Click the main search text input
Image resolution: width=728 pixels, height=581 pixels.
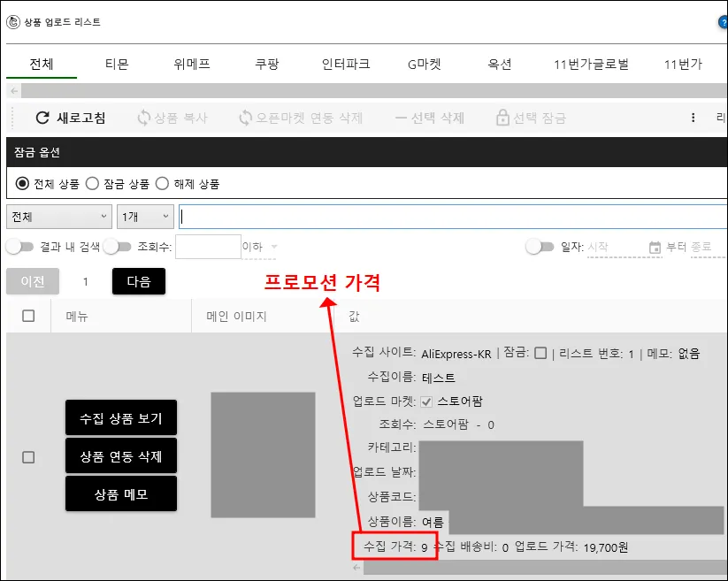click(x=453, y=217)
